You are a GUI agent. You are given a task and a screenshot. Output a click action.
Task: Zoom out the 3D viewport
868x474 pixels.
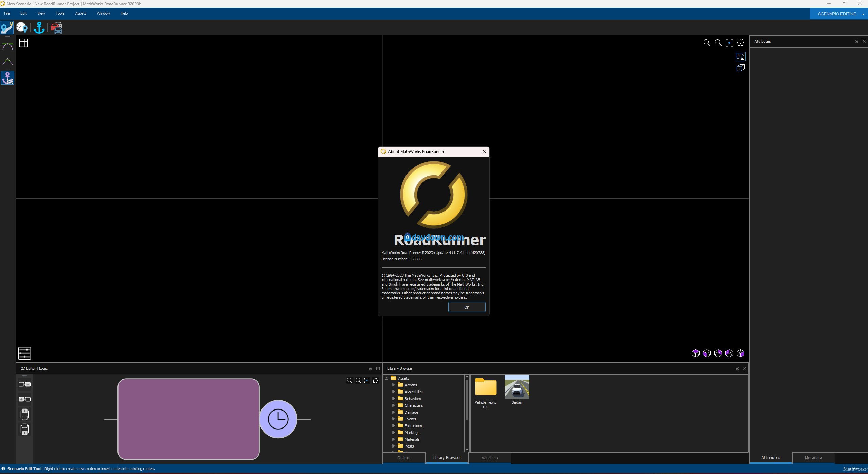(x=718, y=43)
